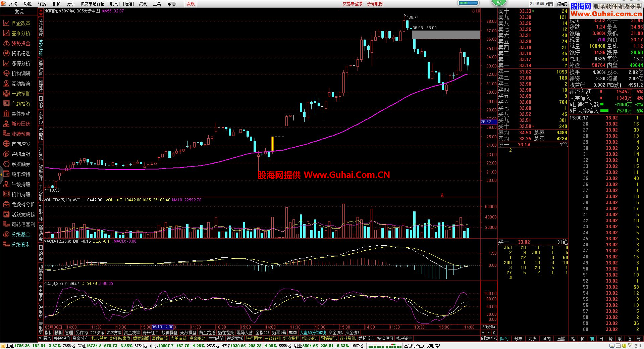
Task: Click the 闪电手 button
Action: tap(563, 4)
